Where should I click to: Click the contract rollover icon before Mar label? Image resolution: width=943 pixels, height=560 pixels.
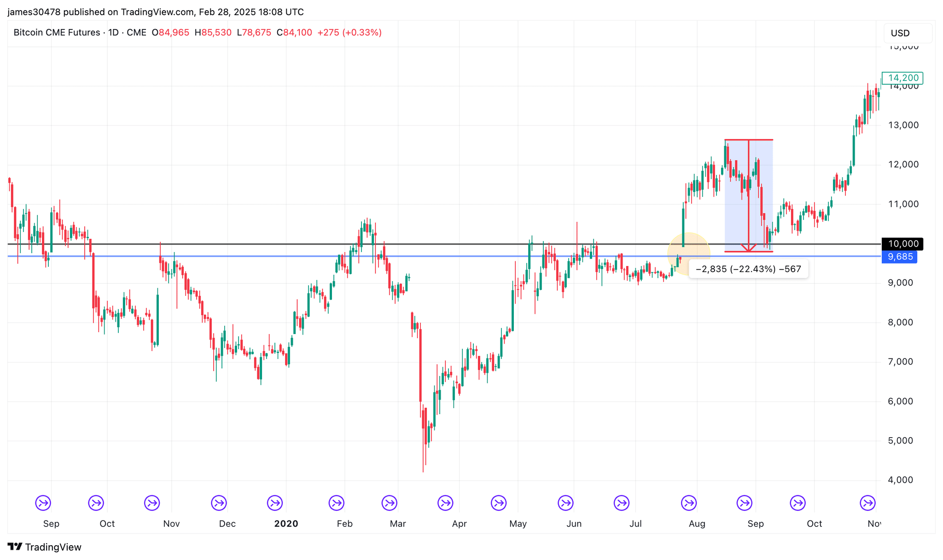pyautogui.click(x=390, y=503)
